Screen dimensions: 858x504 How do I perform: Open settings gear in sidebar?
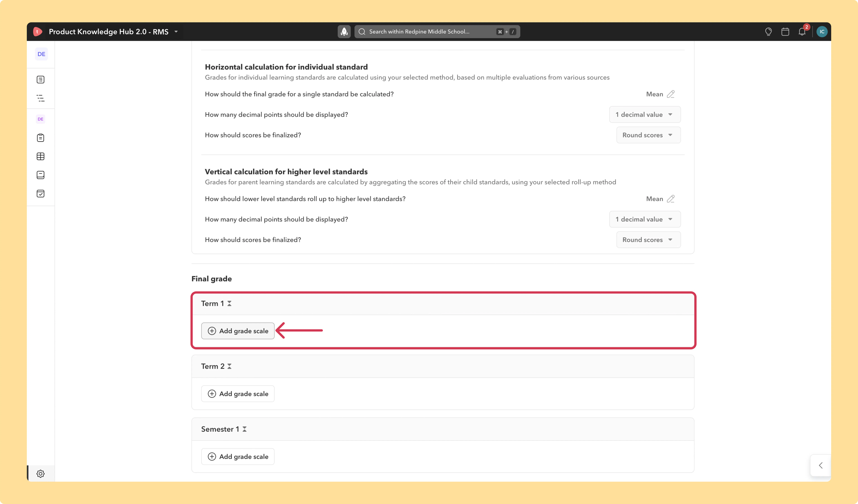tap(40, 474)
